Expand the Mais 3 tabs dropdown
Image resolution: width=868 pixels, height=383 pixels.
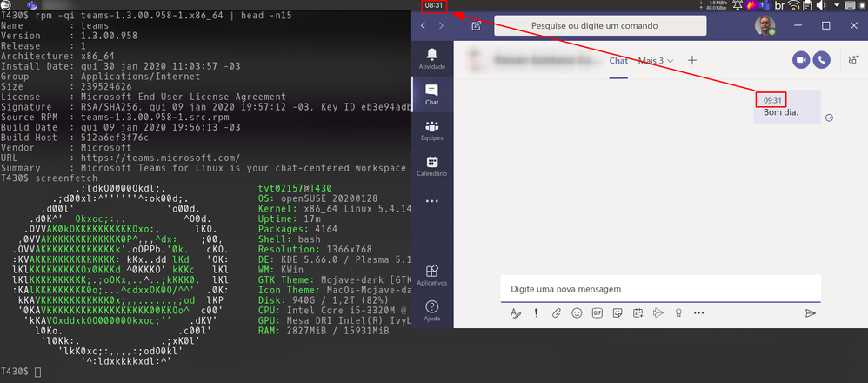tap(656, 60)
